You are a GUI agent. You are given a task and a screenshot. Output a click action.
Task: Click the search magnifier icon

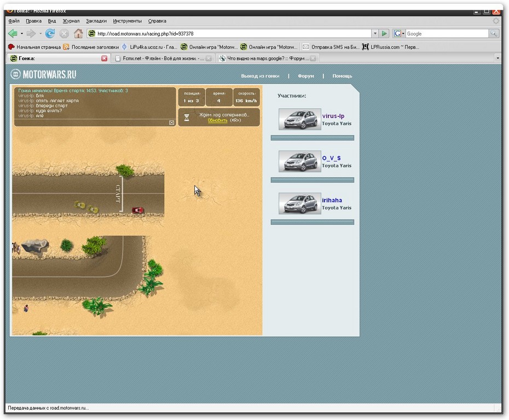point(494,33)
